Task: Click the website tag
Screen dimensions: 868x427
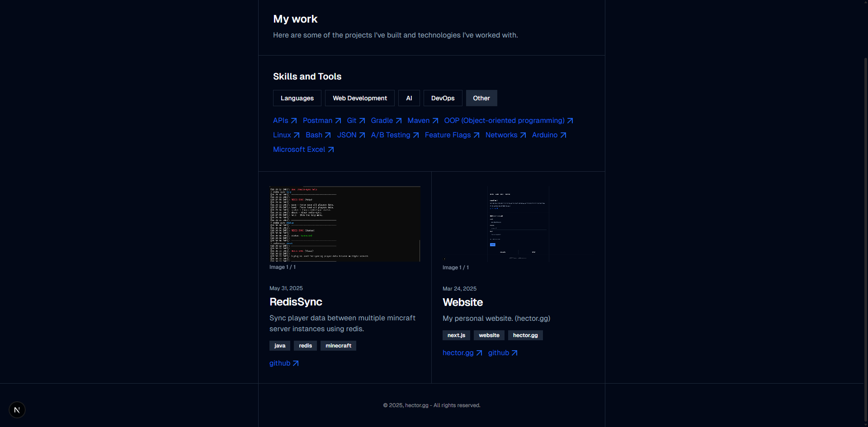Action: tap(489, 335)
